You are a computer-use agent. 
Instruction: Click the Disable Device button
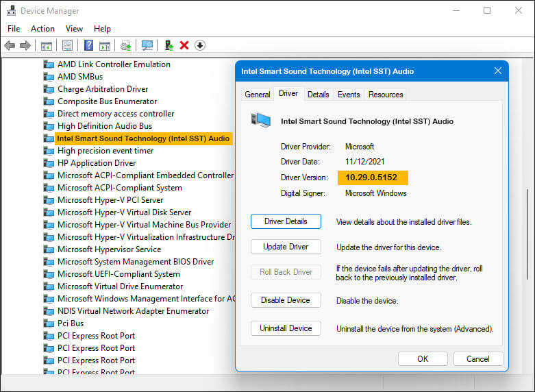tap(286, 300)
